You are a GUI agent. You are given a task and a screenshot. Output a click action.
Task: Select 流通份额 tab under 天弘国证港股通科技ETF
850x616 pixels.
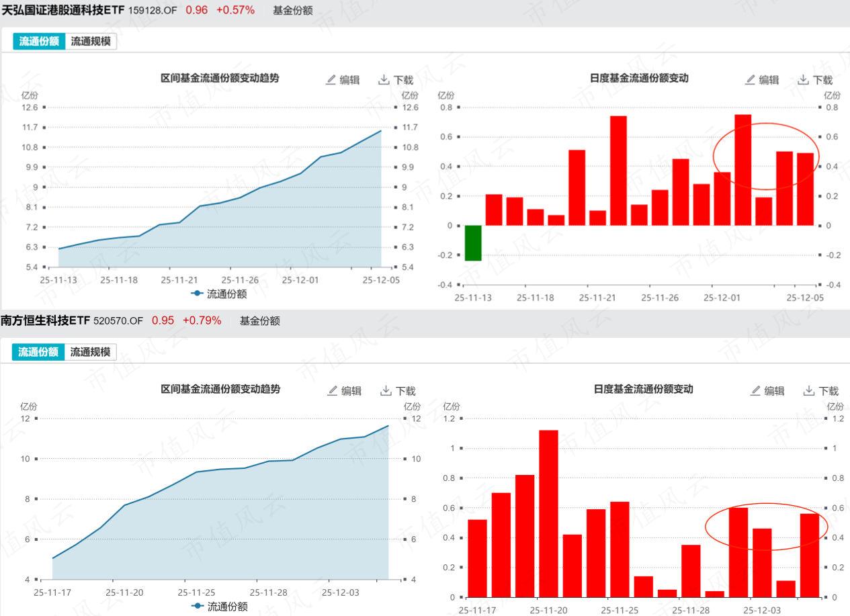pos(39,41)
